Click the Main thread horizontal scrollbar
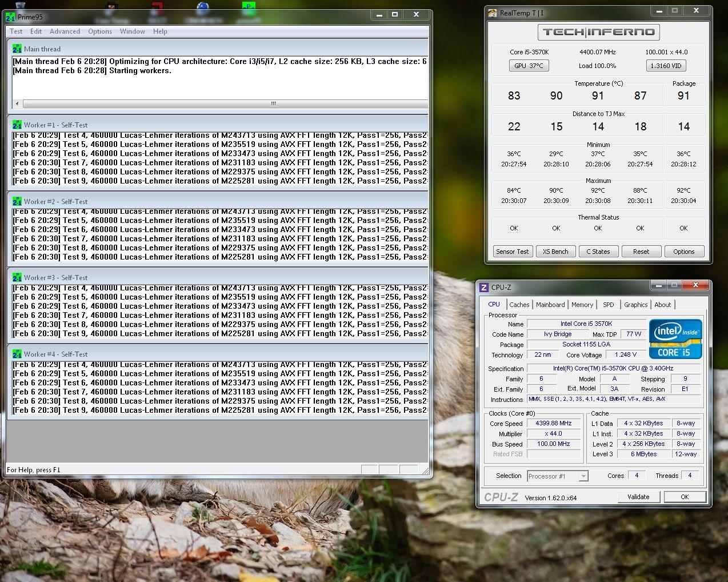Screen dimensions: 728x582 tap(220, 103)
